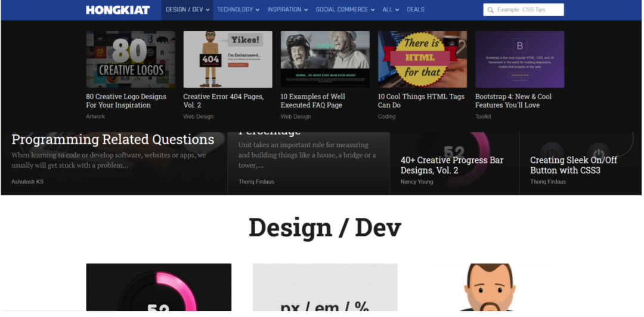This screenshot has height=317, width=644.
Task: Open the 404 Yikes error page thumbnail
Action: [228, 59]
